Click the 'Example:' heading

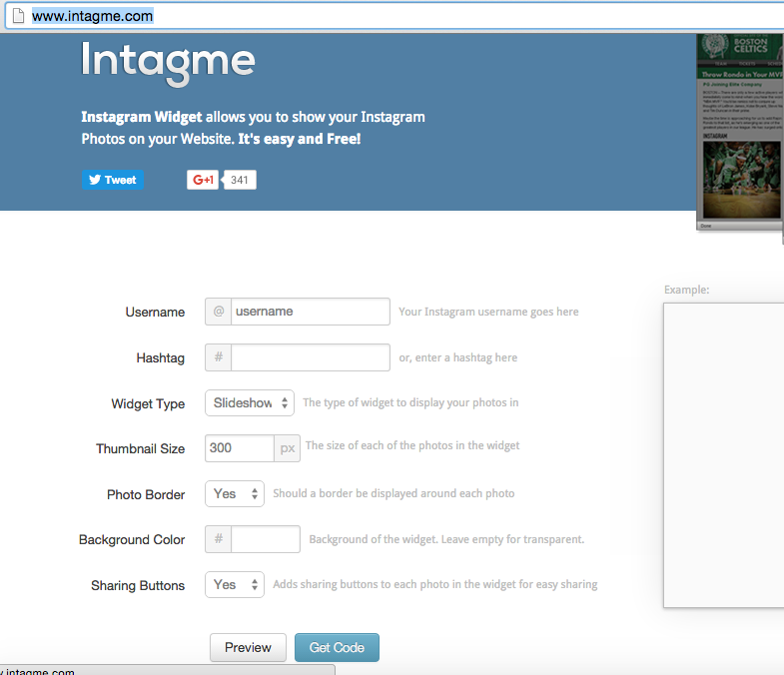coord(686,290)
